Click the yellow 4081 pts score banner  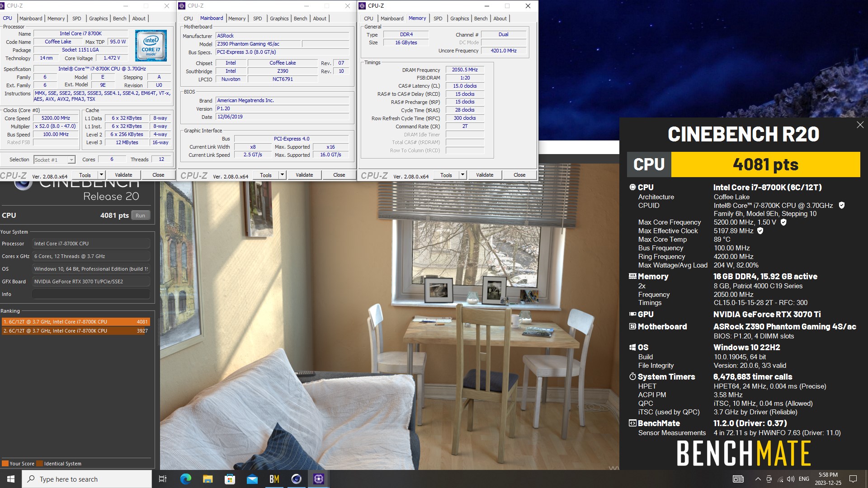765,164
